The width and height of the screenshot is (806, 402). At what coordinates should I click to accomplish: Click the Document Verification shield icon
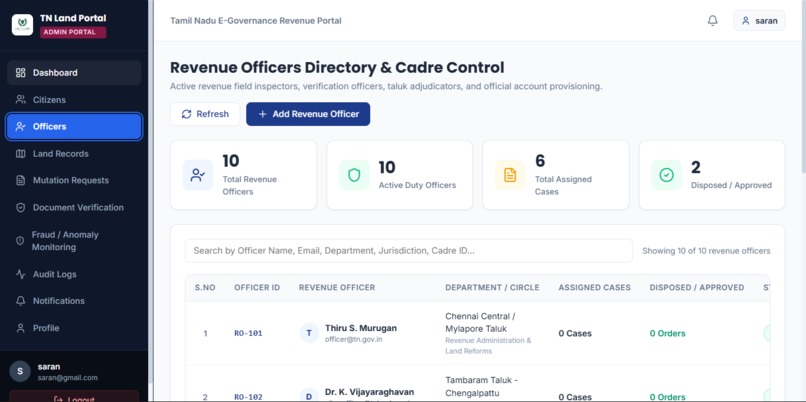(x=21, y=208)
